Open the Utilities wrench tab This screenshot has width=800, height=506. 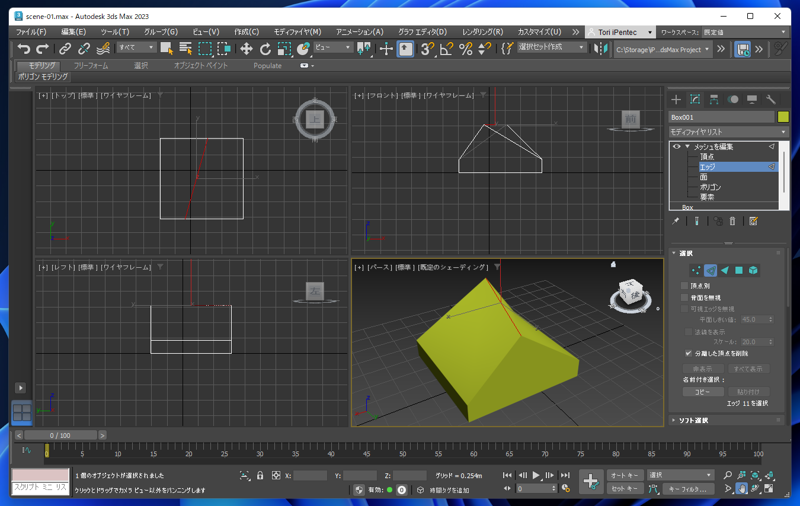771,99
